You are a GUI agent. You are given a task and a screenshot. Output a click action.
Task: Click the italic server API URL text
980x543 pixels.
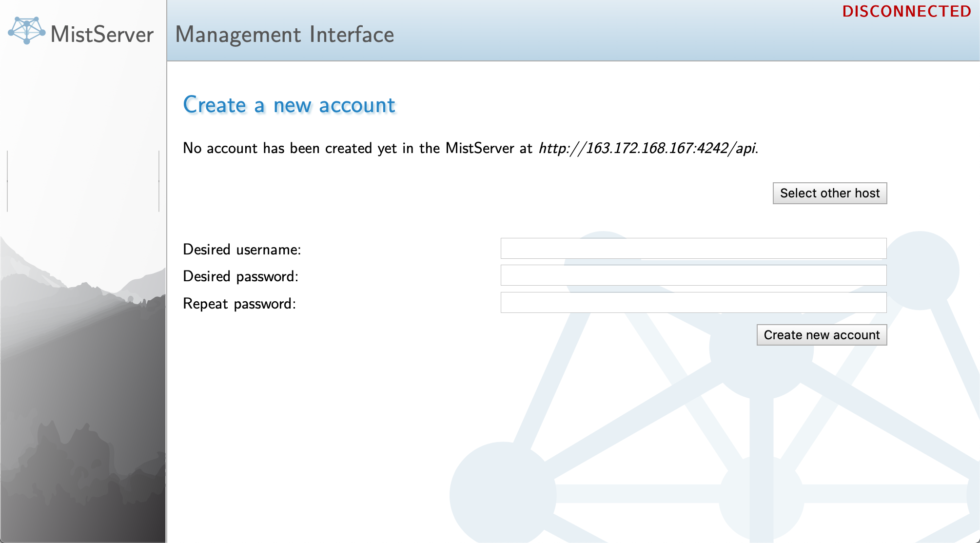(x=647, y=148)
